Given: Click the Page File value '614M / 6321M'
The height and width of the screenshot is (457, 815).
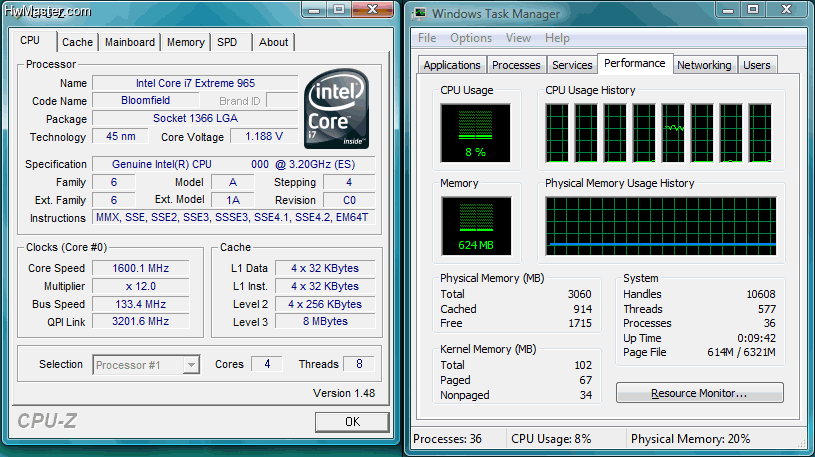Looking at the screenshot, I should [x=741, y=352].
